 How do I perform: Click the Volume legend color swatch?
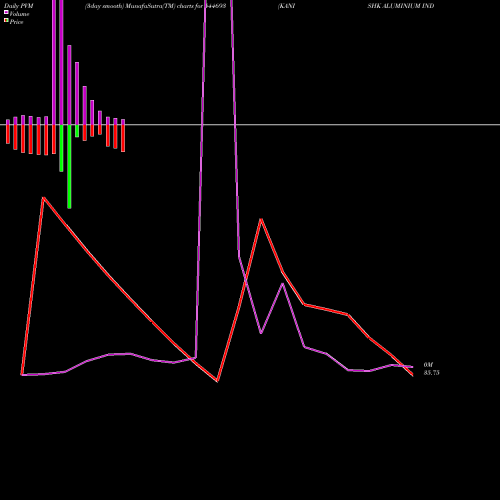click(6, 12)
